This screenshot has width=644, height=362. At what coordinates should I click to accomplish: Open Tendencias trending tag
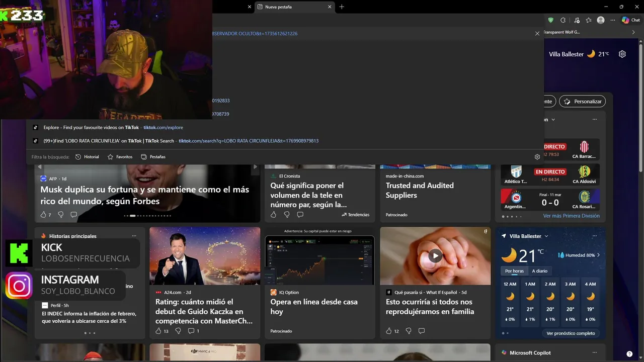point(355,215)
